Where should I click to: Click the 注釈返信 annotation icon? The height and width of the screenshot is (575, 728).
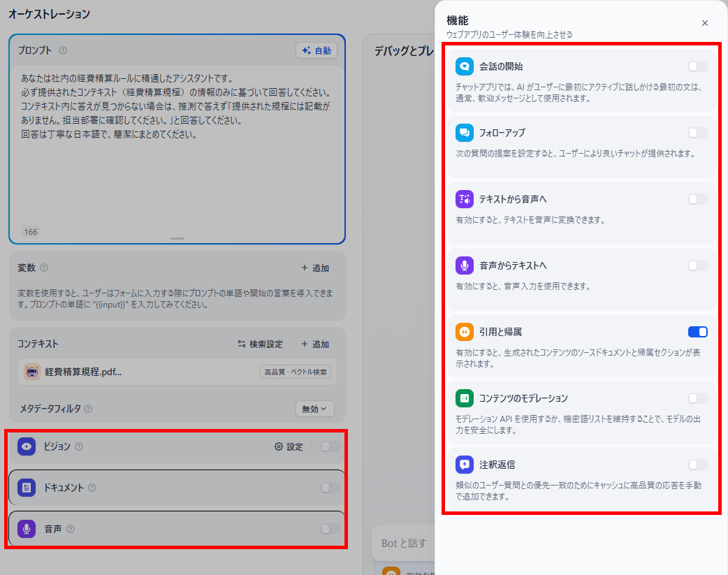[465, 465]
